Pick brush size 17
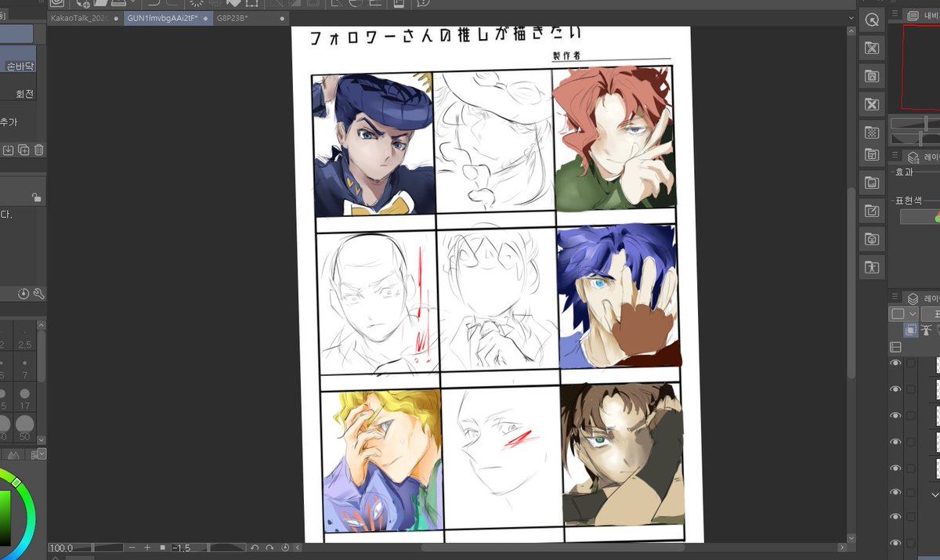The image size is (940, 560). [x=25, y=398]
